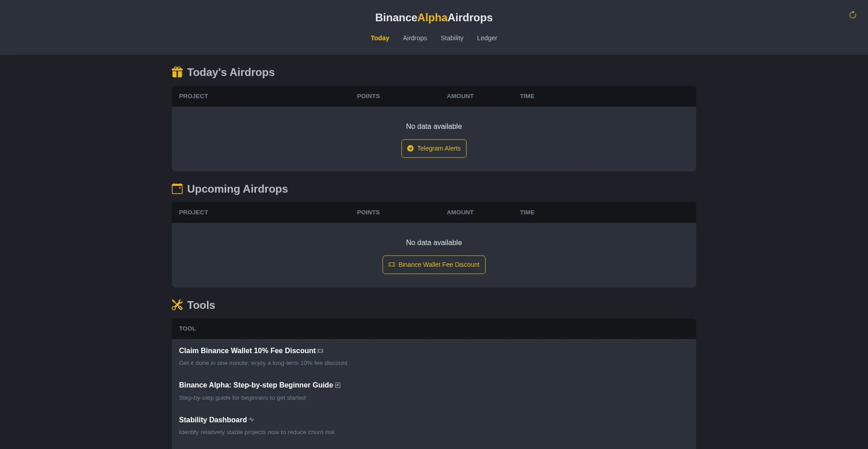The width and height of the screenshot is (868, 449).
Task: Open the Airdrops tab
Action: point(415,38)
